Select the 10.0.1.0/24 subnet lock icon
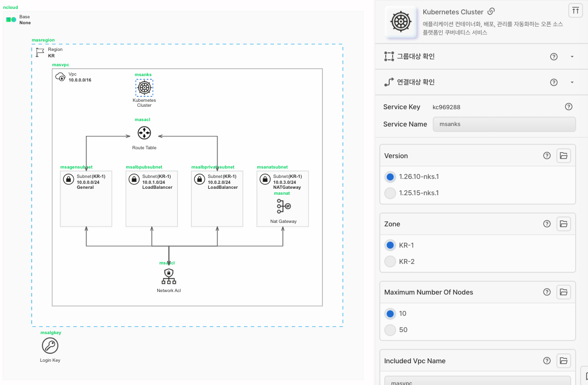The image size is (588, 385). pos(134,179)
